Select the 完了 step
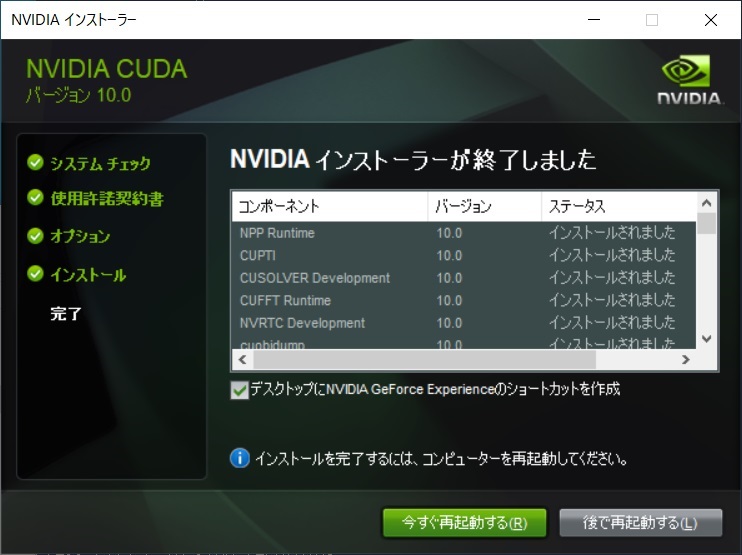Image resolution: width=742 pixels, height=555 pixels. coord(66,313)
